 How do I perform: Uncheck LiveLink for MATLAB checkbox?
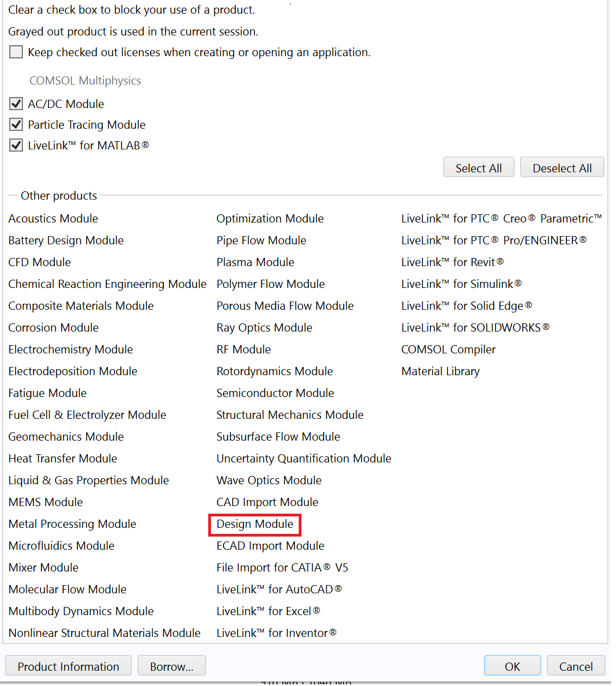click(16, 146)
